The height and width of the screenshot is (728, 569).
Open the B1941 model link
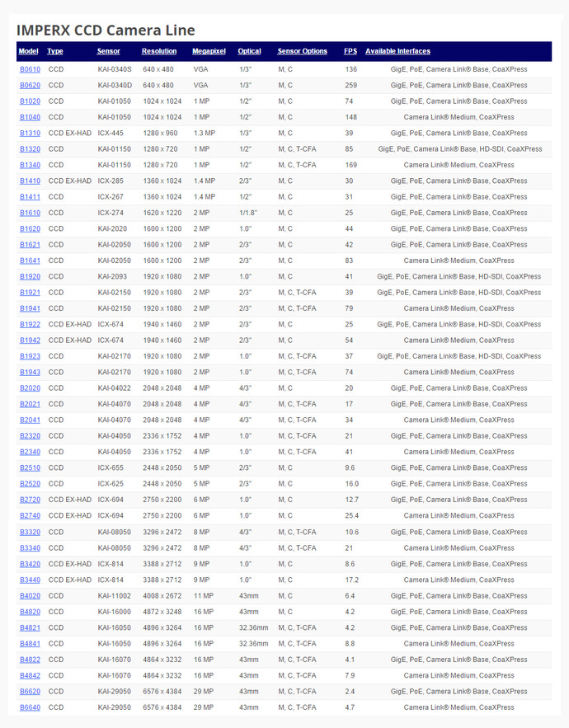pyautogui.click(x=31, y=308)
